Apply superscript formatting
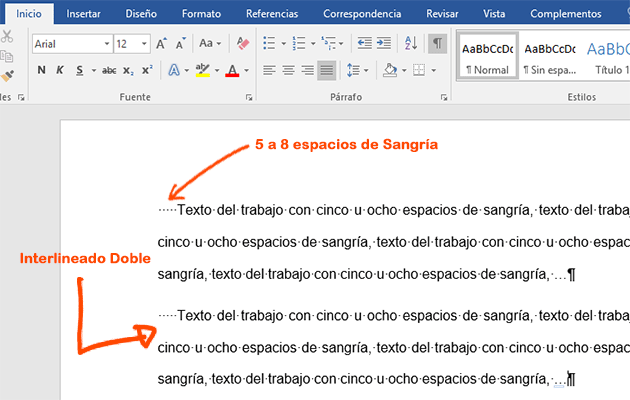Viewport: 630px width, 400px height. [147, 70]
